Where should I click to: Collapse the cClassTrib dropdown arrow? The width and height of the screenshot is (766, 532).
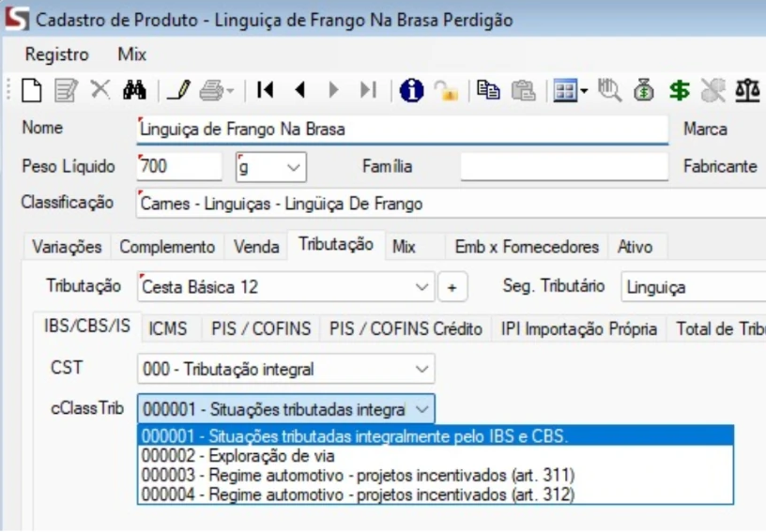point(421,409)
